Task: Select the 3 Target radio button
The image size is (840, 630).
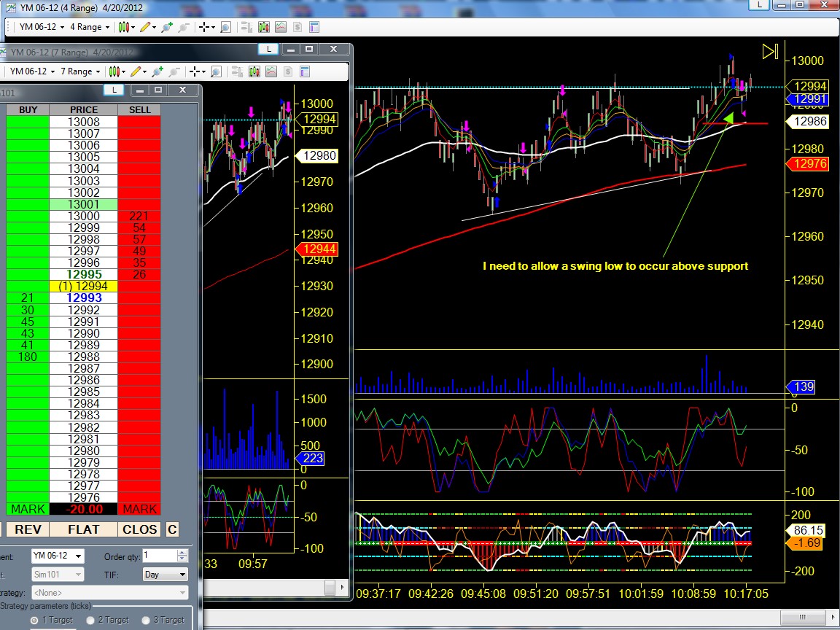Action: click(146, 620)
